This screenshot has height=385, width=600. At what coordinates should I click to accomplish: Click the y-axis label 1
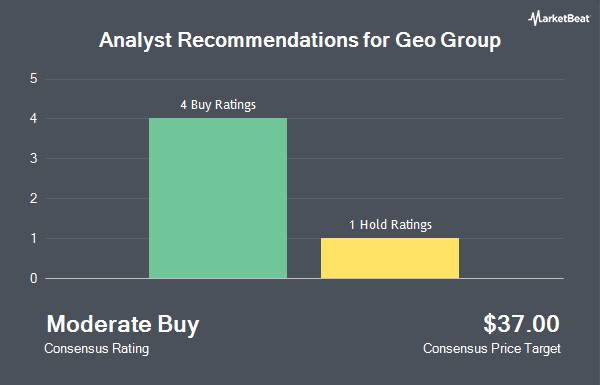[34, 238]
